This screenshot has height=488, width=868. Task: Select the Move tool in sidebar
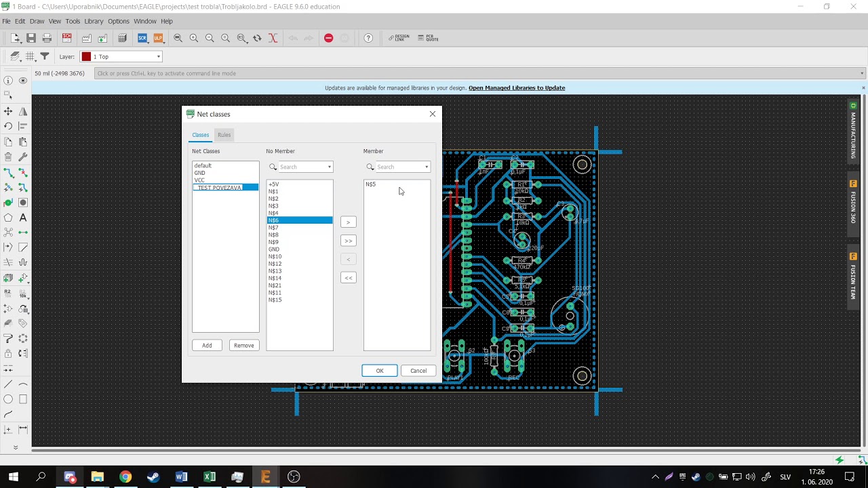[8, 111]
